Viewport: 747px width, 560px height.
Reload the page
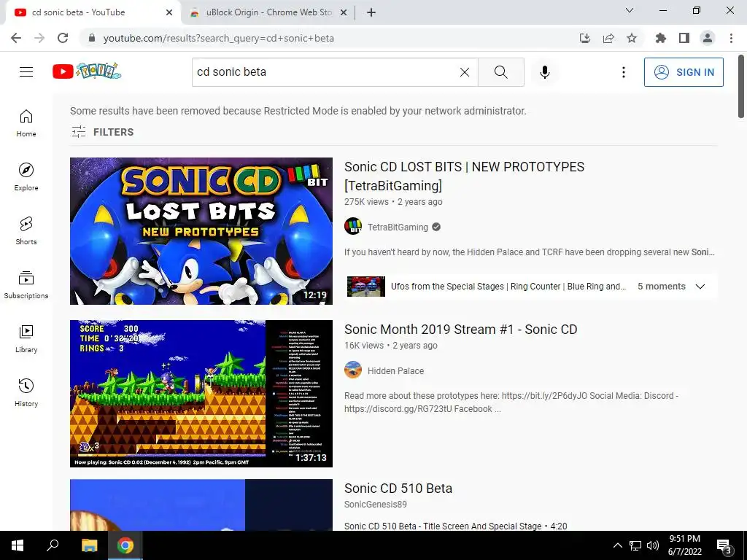[x=63, y=38]
